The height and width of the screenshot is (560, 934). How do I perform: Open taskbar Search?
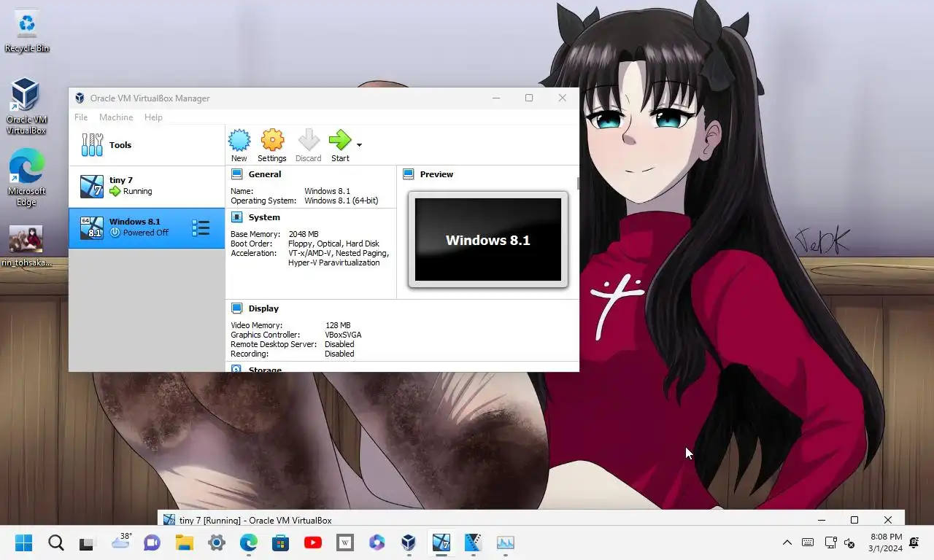[55, 542]
